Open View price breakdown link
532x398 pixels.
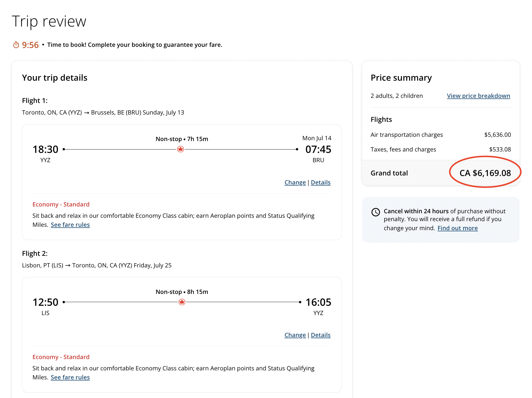(478, 96)
